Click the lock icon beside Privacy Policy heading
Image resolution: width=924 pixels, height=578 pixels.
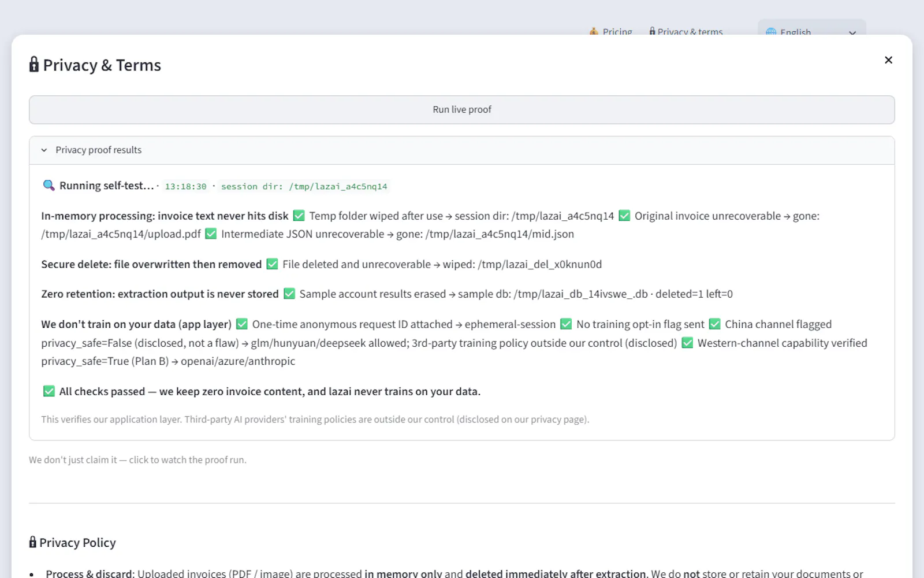pyautogui.click(x=33, y=542)
